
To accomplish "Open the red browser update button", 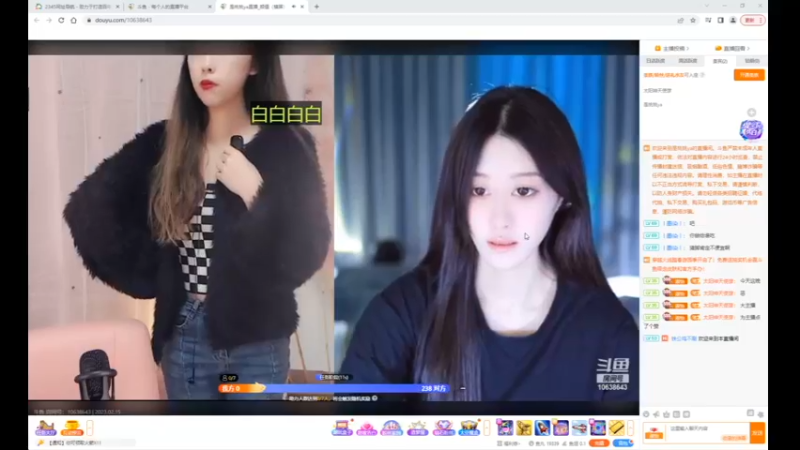I will click(x=753, y=20).
